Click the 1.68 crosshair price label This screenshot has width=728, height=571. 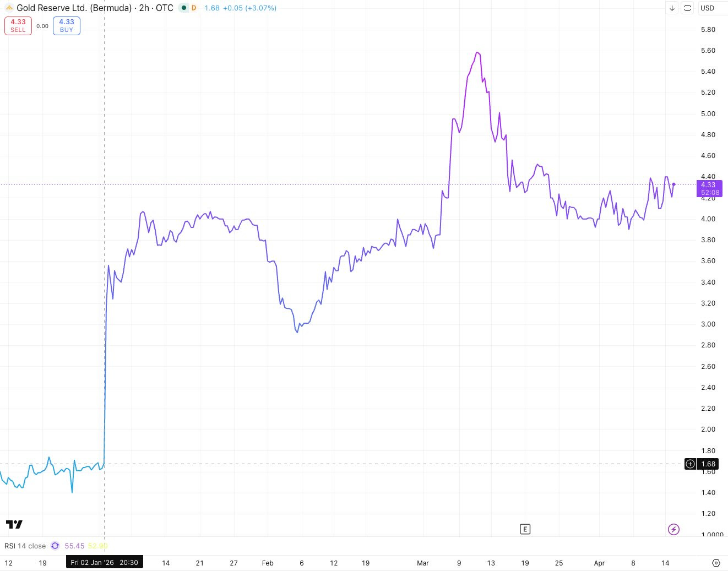708,464
